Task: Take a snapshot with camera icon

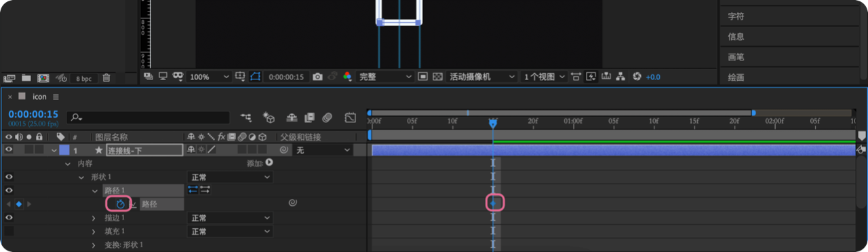Action: [x=317, y=77]
